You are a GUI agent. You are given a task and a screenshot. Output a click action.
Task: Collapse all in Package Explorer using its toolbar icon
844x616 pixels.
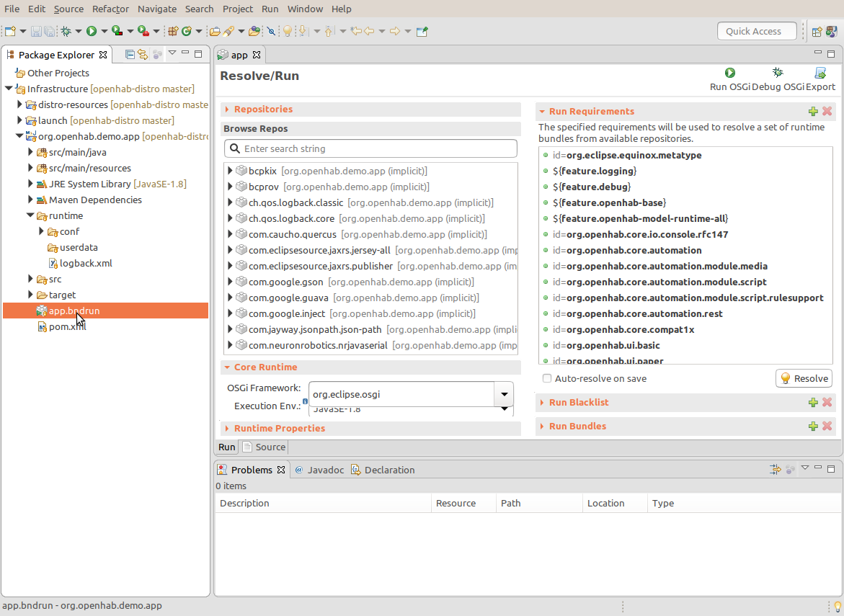pos(130,54)
